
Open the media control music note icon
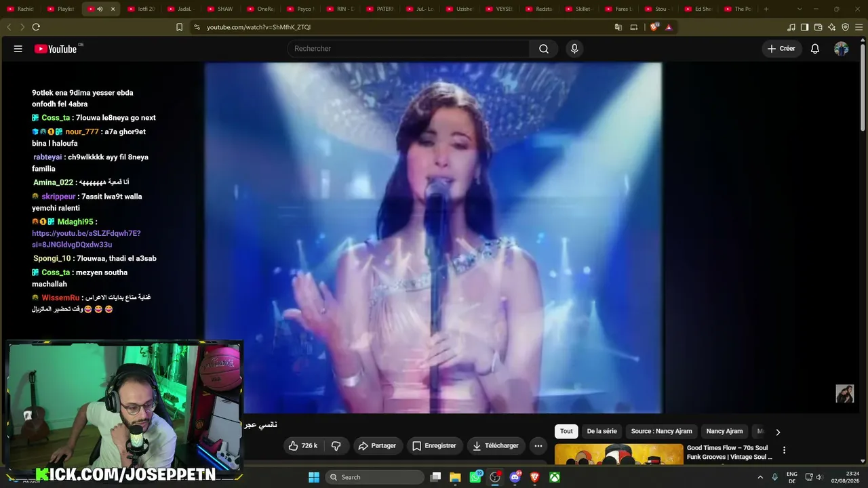coord(791,27)
